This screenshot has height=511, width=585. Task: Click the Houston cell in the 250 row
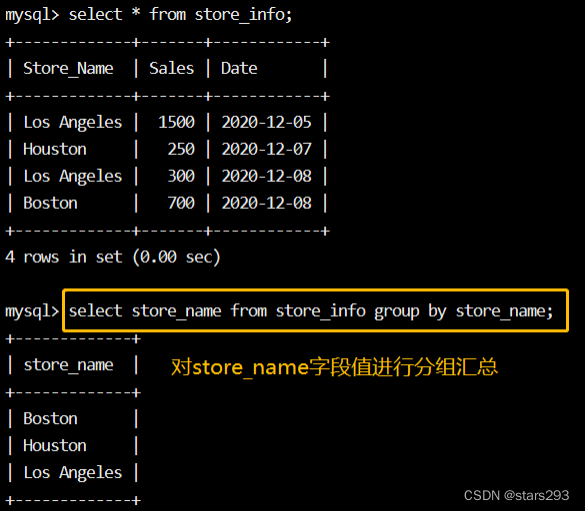(55, 149)
